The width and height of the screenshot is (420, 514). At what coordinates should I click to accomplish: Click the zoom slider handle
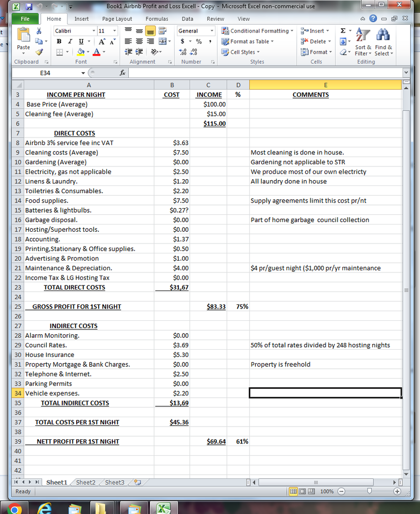[369, 491]
